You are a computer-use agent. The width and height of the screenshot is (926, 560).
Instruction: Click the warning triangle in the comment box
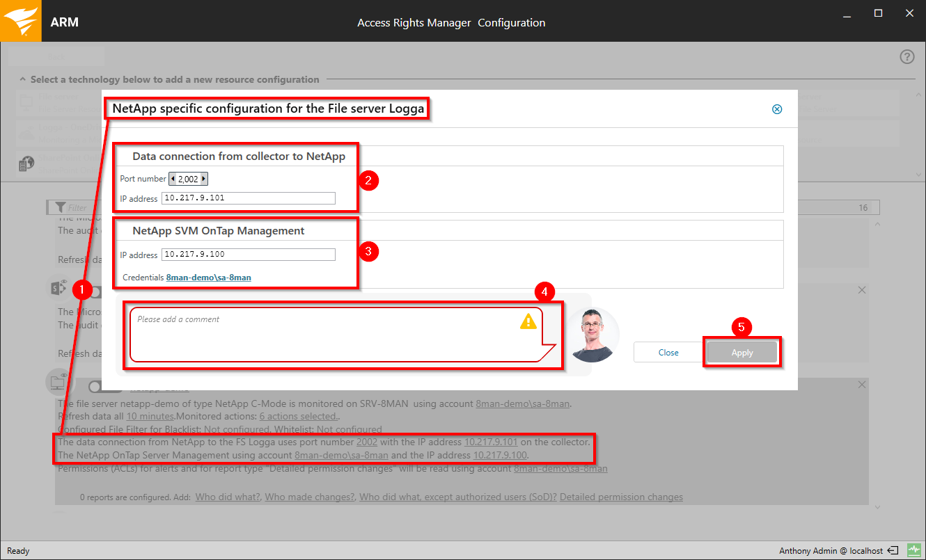coord(527,321)
